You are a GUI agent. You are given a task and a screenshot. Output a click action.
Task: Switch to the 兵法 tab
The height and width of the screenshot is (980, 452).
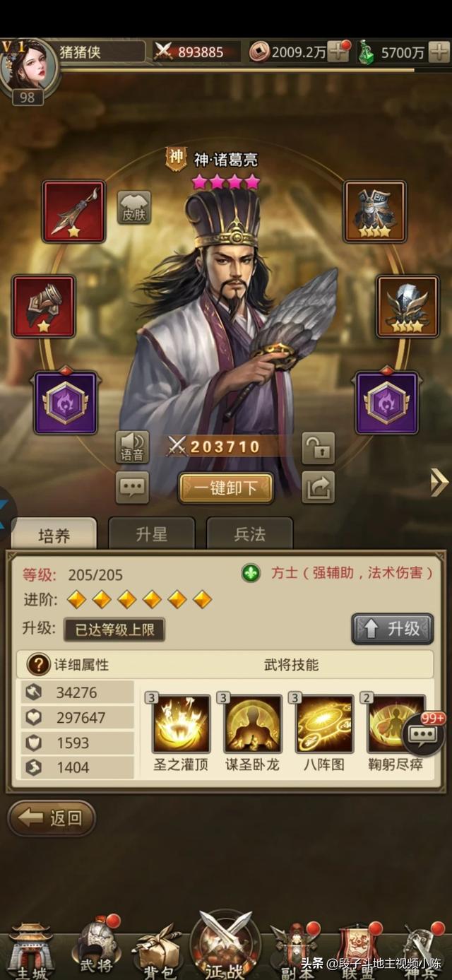pyautogui.click(x=249, y=533)
